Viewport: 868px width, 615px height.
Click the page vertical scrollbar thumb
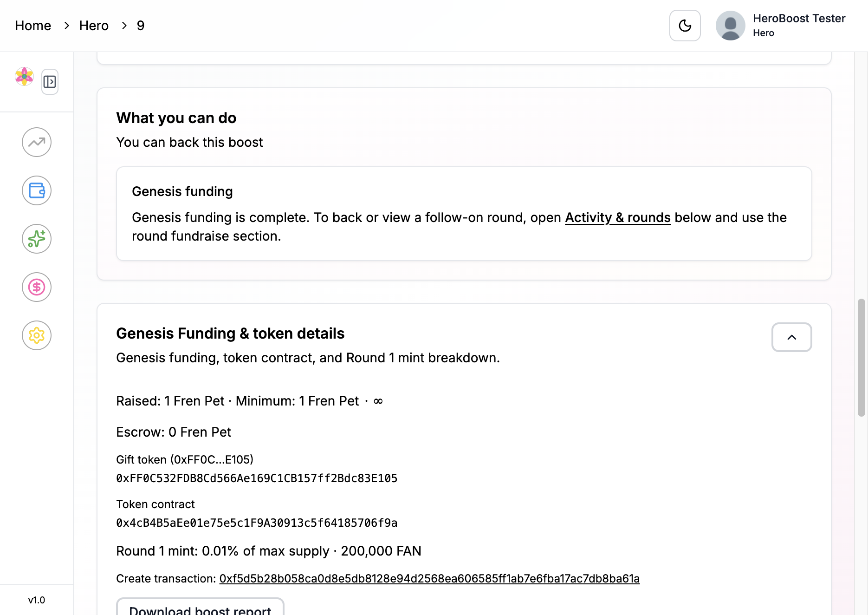[862, 358]
